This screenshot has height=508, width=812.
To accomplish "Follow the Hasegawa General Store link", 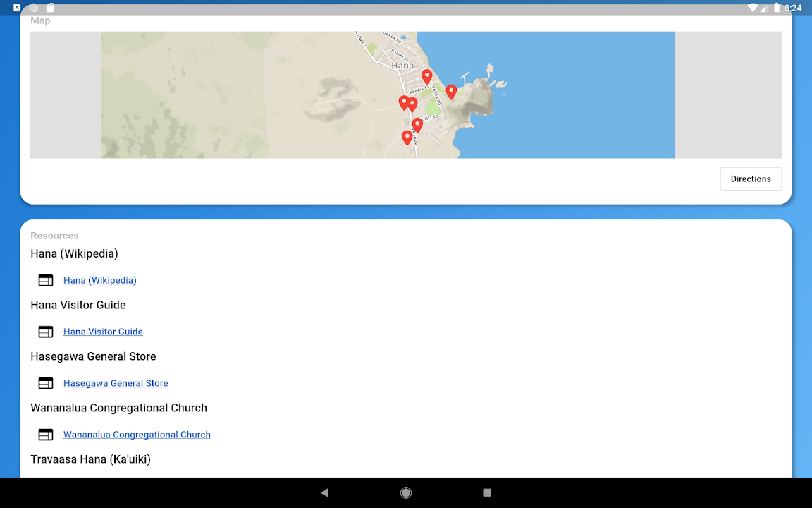I will click(x=116, y=383).
